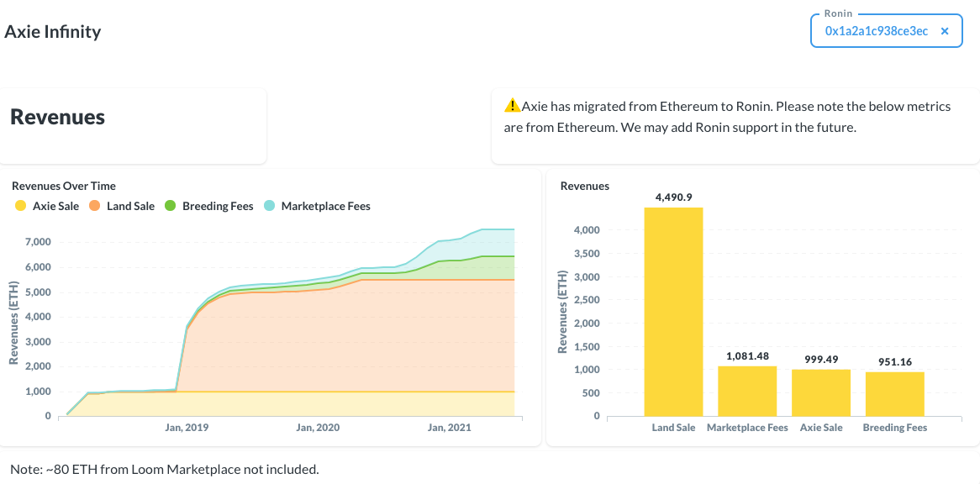Click the Jan, 2019 axis label

[x=187, y=428]
